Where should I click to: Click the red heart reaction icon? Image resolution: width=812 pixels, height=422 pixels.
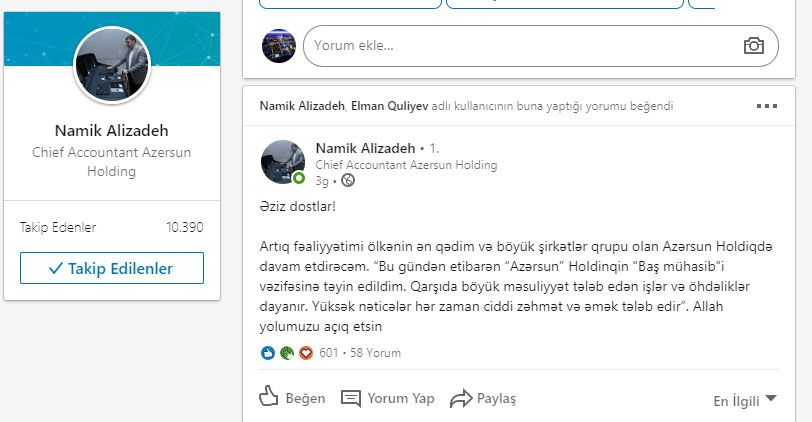pyautogui.click(x=306, y=353)
